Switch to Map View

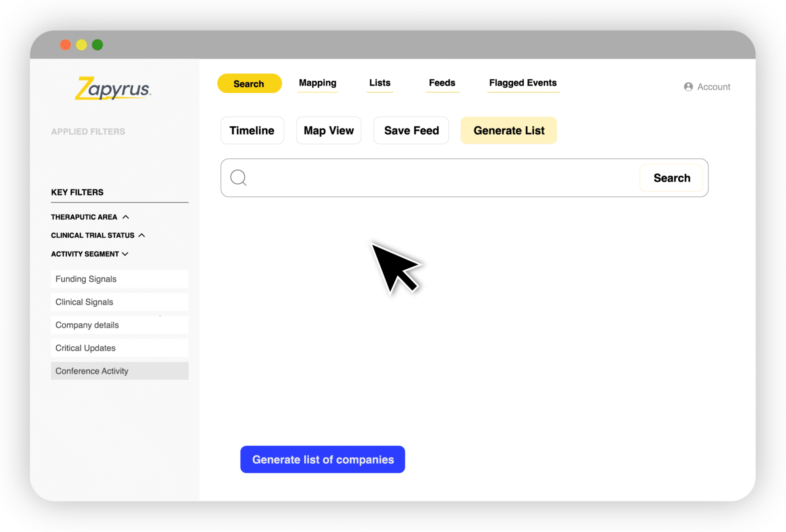click(328, 131)
